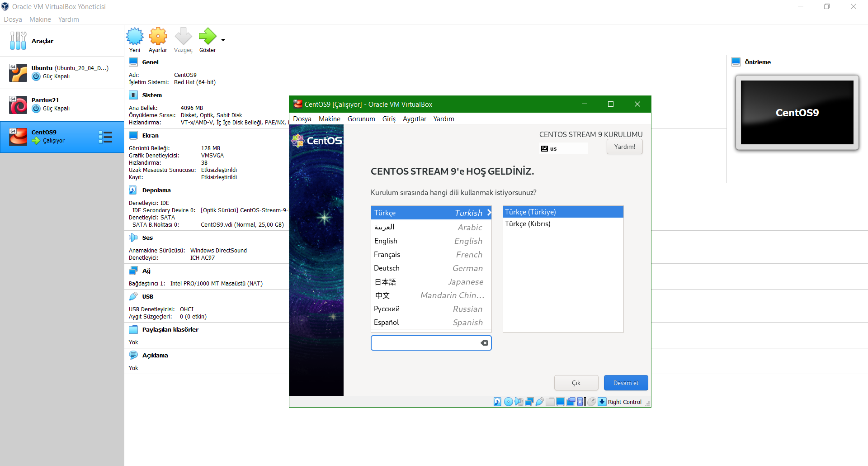This screenshot has width=868, height=466.
Task: Select Deutsch German language row
Action: click(431, 268)
